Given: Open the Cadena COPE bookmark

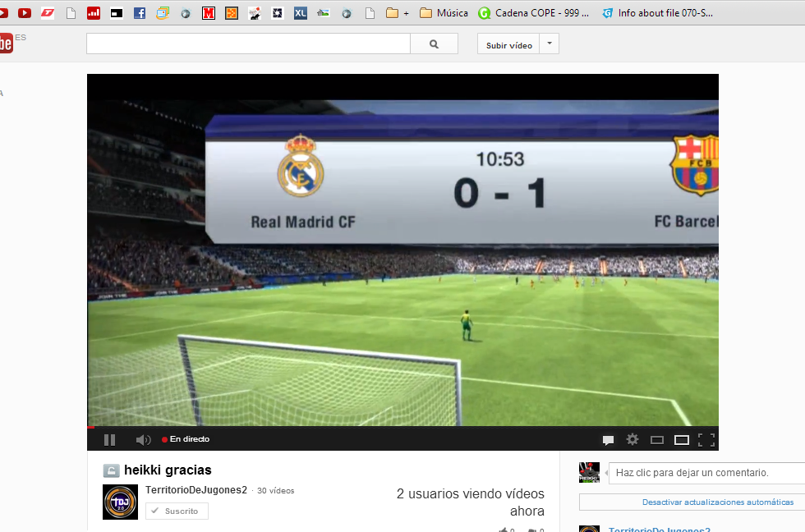Looking at the screenshot, I should coord(533,13).
